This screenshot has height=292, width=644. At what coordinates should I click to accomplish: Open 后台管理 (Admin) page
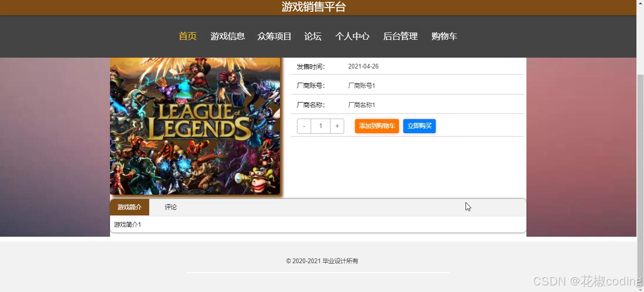click(x=400, y=36)
